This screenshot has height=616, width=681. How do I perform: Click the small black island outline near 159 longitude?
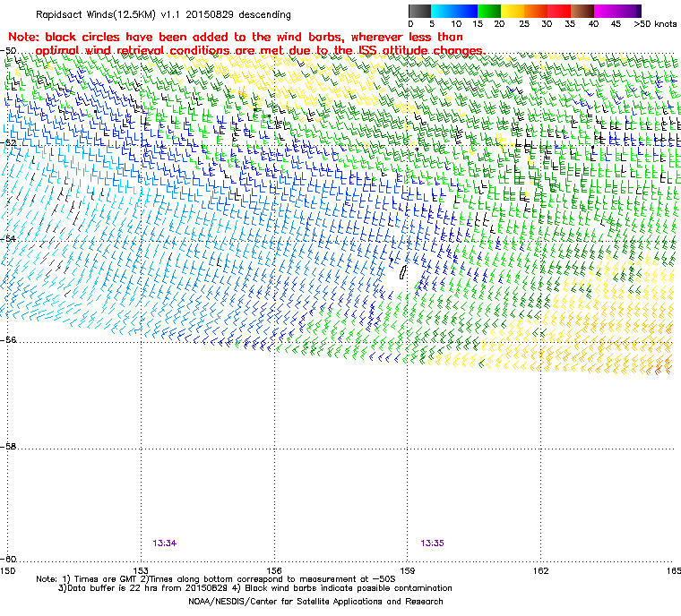tap(402, 272)
